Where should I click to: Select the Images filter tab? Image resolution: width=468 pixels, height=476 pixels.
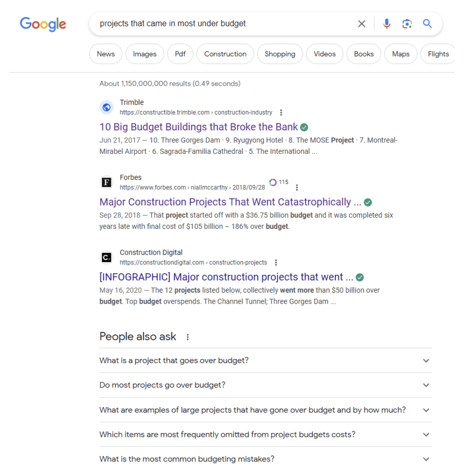point(145,54)
